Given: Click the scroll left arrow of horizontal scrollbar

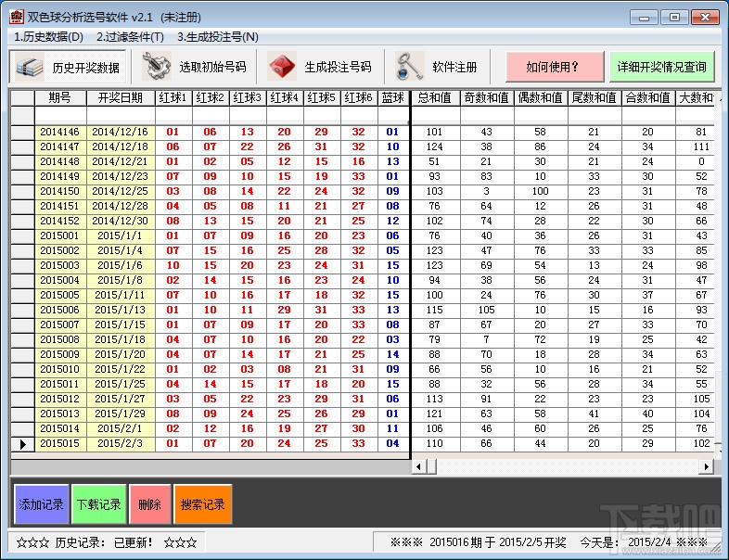Looking at the screenshot, I should click(419, 466).
